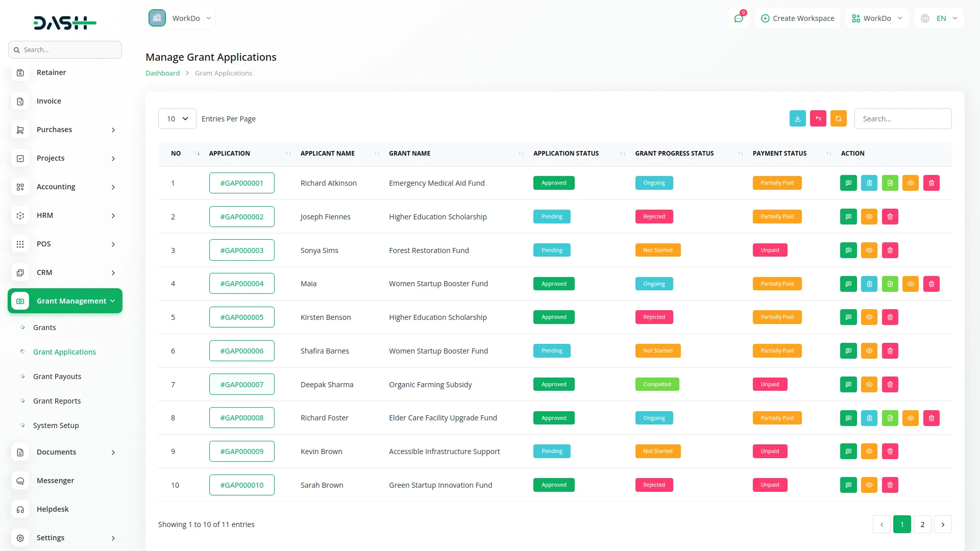Toggle sorting on the Application Status column
980x551 pixels.
[623, 153]
